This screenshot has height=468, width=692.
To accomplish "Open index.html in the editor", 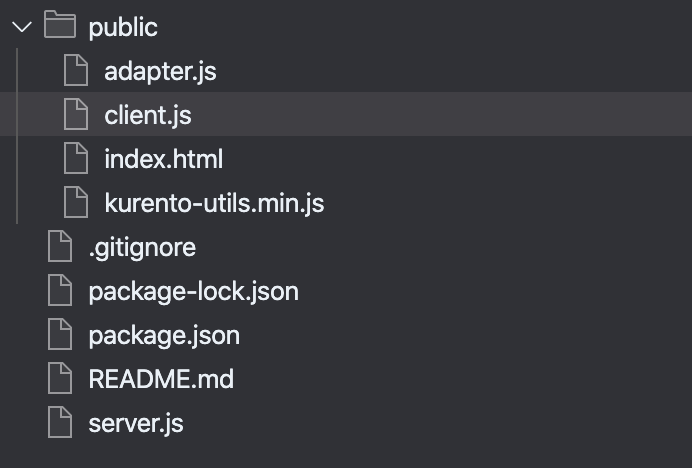I will coord(164,159).
